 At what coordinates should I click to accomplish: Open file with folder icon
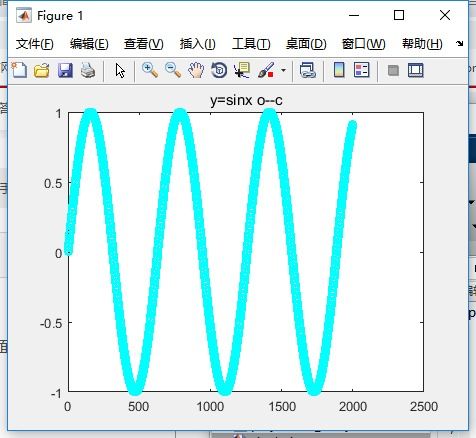42,70
